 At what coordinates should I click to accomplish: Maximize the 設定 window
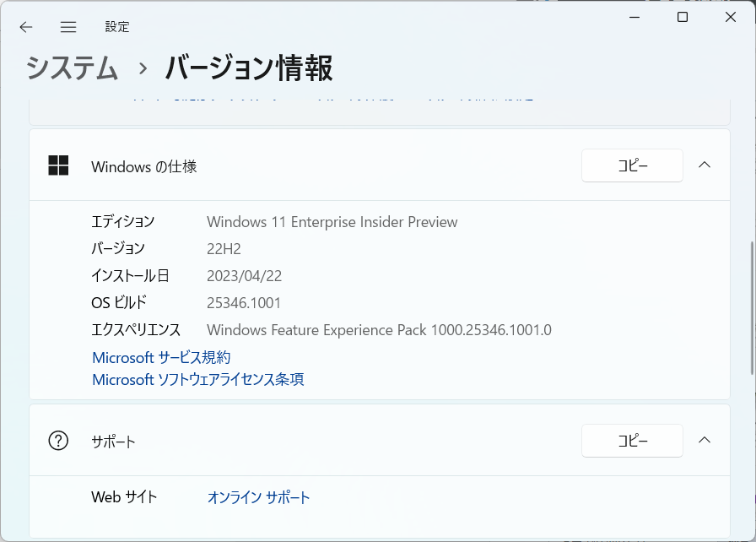click(683, 18)
